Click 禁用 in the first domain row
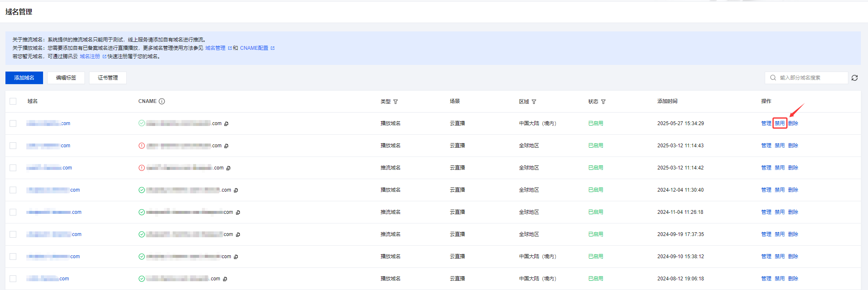This screenshot has width=868, height=290. 779,123
